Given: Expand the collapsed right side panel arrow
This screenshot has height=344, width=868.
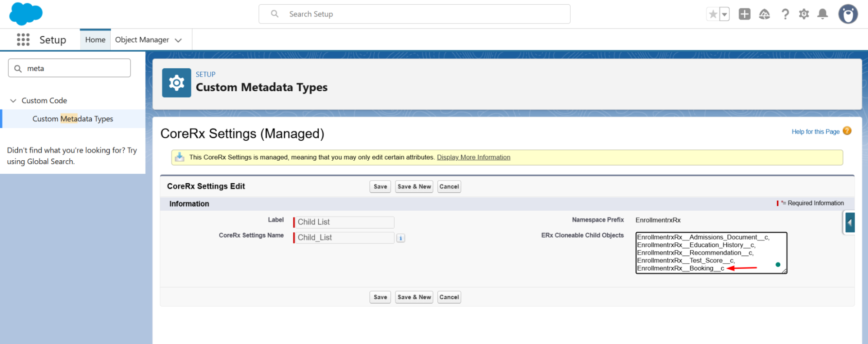Looking at the screenshot, I should click(x=850, y=222).
